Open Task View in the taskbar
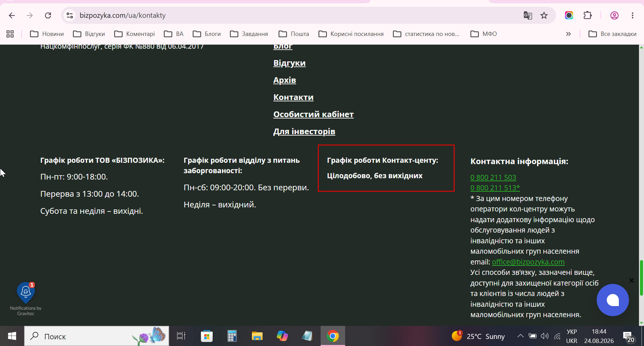 click(x=181, y=336)
